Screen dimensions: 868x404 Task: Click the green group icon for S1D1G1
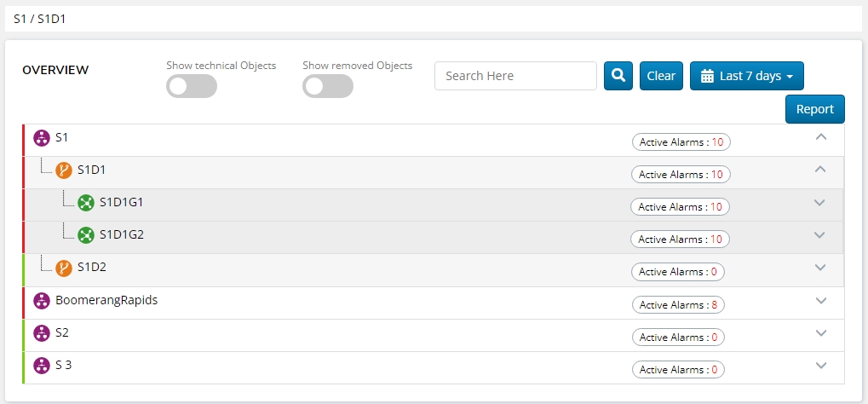click(86, 203)
